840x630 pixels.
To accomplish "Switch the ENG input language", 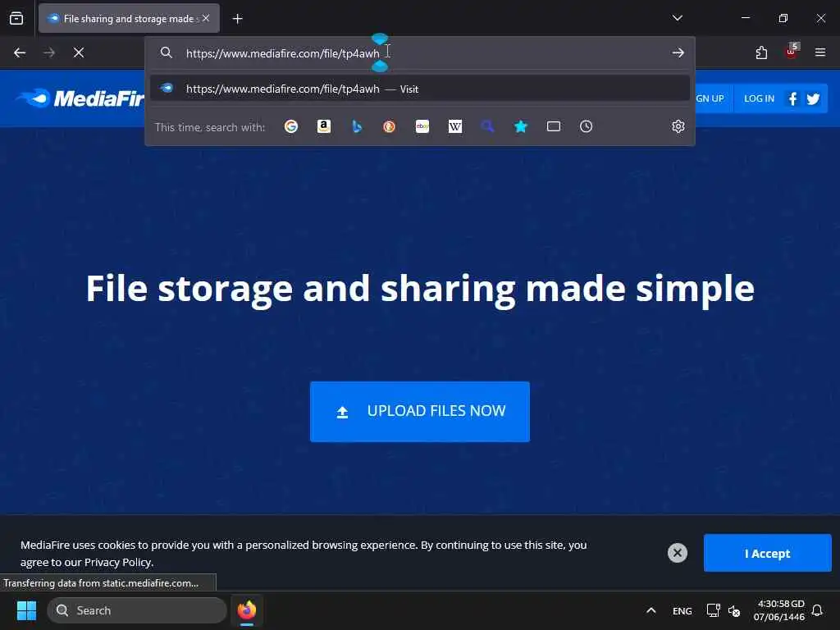I will click(x=682, y=610).
